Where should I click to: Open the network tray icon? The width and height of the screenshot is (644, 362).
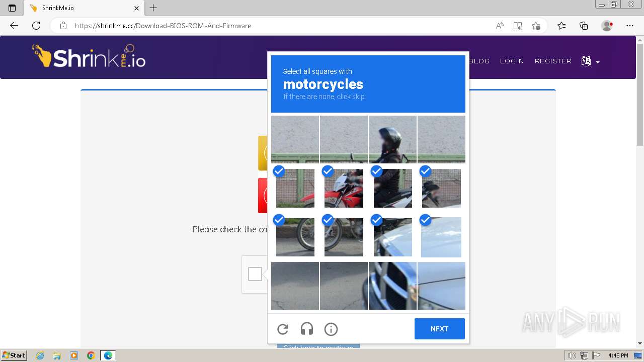tap(584, 355)
